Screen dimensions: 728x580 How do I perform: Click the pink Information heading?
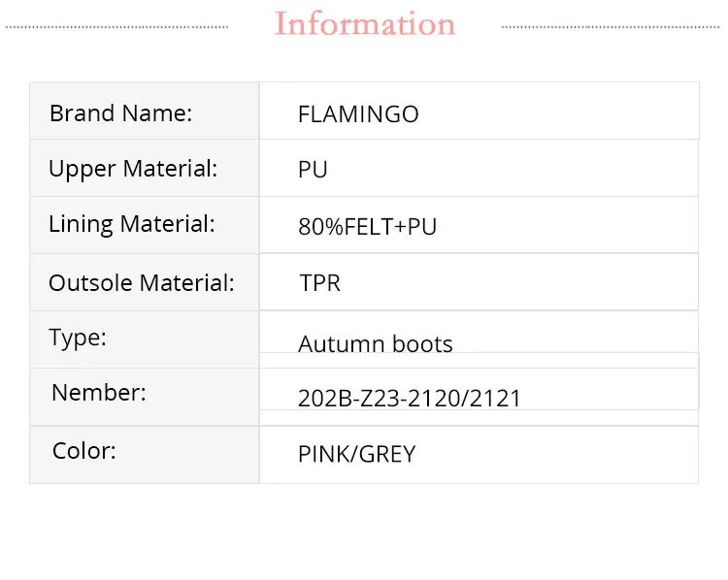(x=365, y=23)
